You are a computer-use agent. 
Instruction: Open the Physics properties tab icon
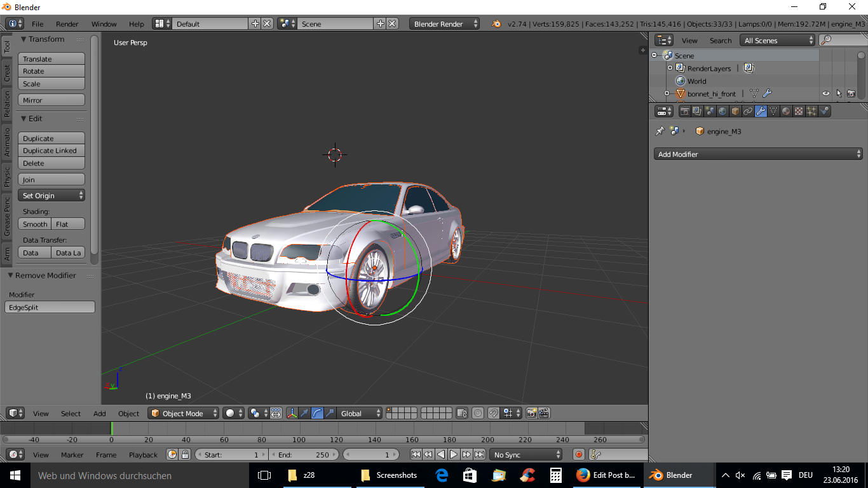tap(824, 111)
